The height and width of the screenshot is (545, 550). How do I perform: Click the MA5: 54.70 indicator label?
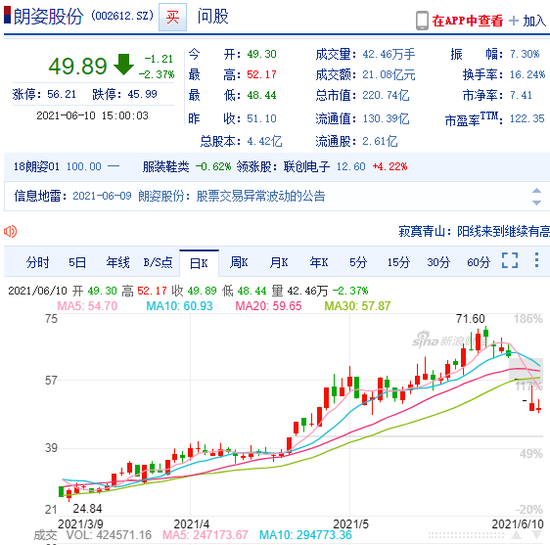pyautogui.click(x=87, y=306)
